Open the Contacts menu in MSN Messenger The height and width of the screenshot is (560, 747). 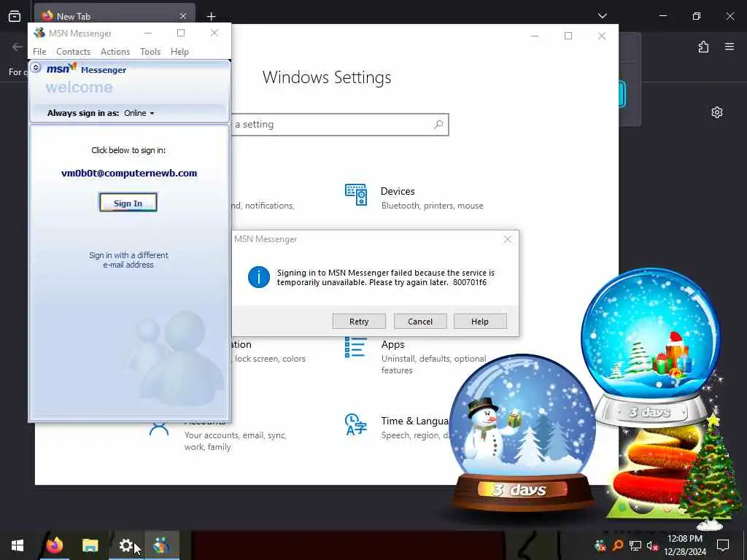click(74, 52)
